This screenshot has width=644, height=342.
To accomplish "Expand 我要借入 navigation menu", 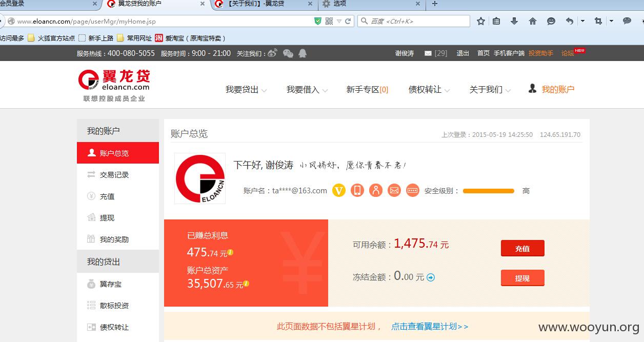I will [307, 90].
